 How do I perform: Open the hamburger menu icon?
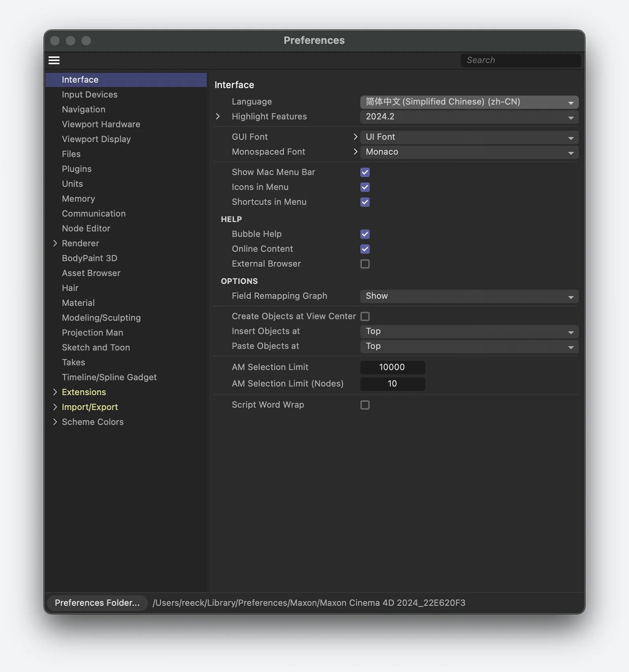coord(54,60)
